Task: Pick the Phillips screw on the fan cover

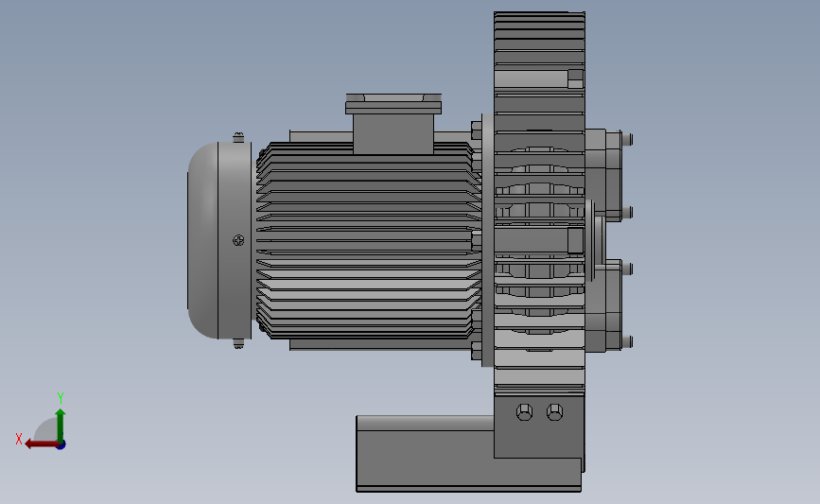Action: [x=238, y=240]
